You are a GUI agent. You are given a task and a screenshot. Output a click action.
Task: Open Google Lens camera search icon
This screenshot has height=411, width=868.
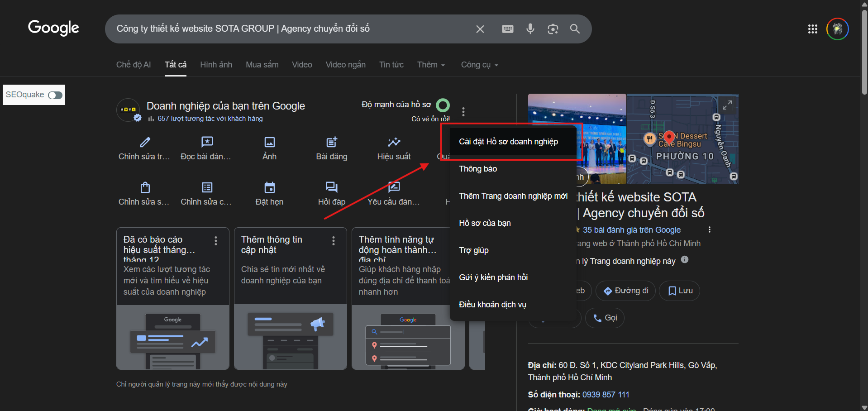click(x=552, y=29)
